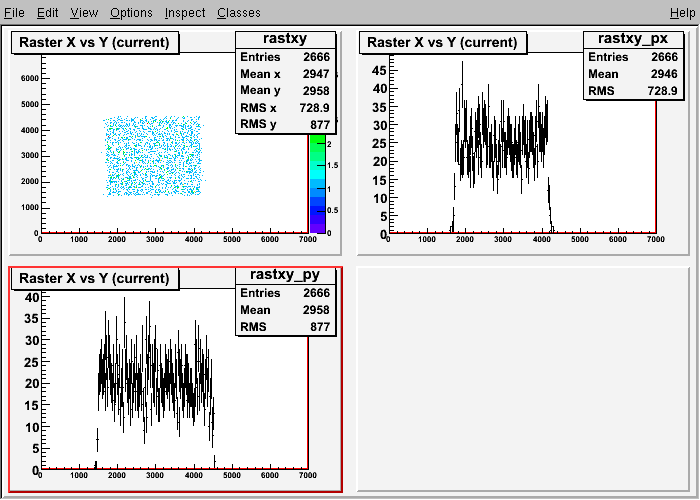
Task: Click the RMS 728.9 row in rastxy_px stats
Action: coord(633,91)
